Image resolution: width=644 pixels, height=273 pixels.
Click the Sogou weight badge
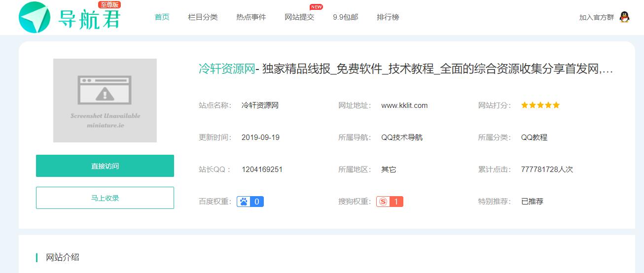(390, 202)
